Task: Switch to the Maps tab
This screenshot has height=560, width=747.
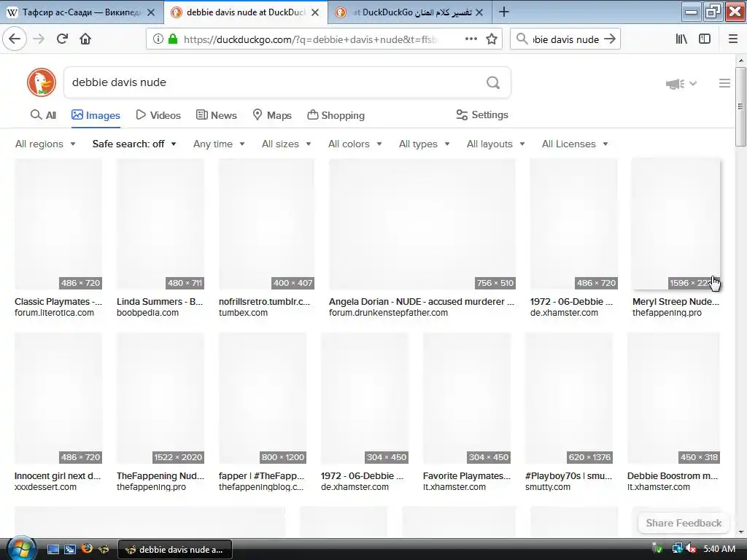Action: point(272,115)
